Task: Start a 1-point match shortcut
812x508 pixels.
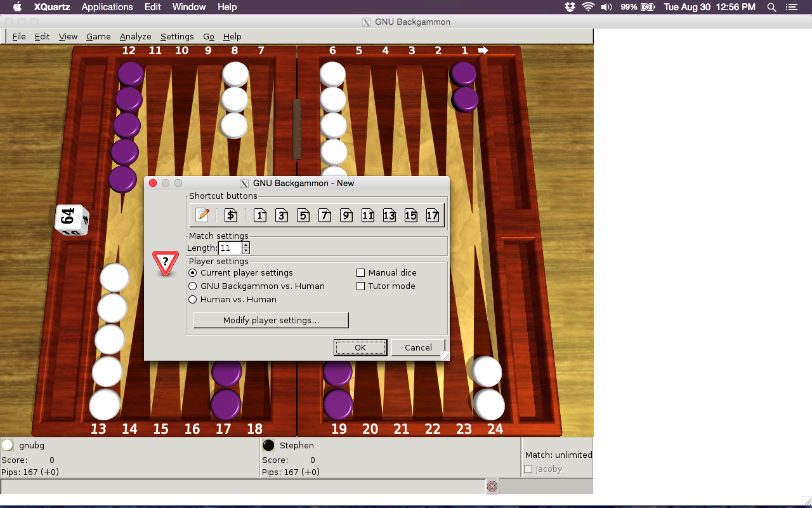Action: tap(260, 215)
